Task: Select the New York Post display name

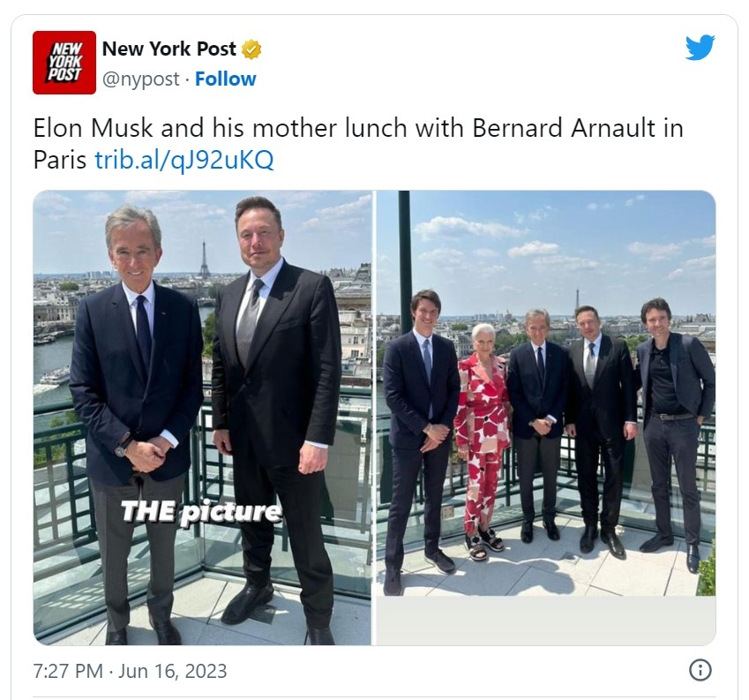Action: coord(169,49)
